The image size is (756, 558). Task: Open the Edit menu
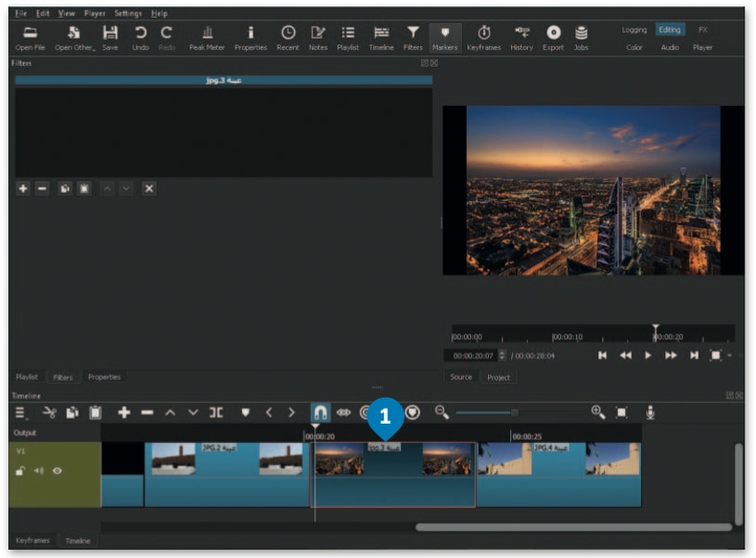coord(43,13)
